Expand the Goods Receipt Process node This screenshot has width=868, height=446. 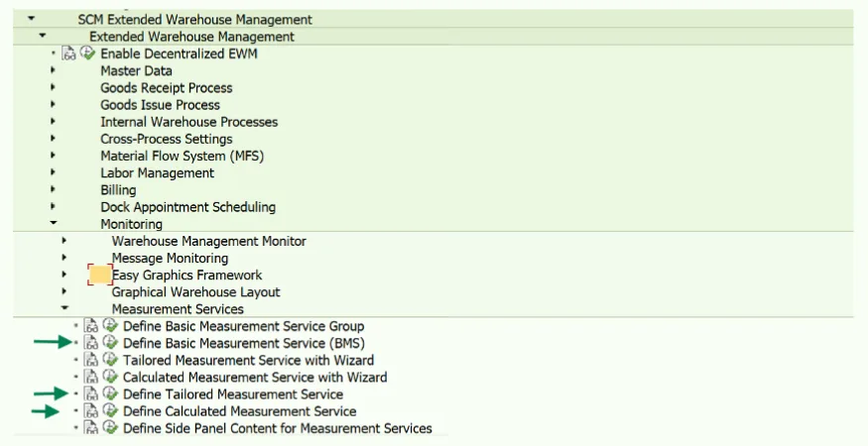point(54,87)
